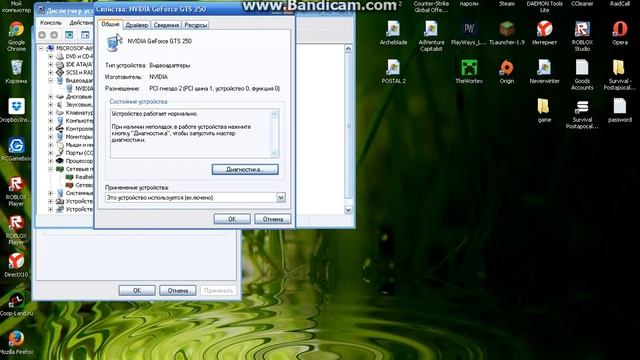Viewport: 640px width, 360px height.
Task: Click the 'NVIDIA GeForce GTS 250' device name text
Action: click(160, 41)
